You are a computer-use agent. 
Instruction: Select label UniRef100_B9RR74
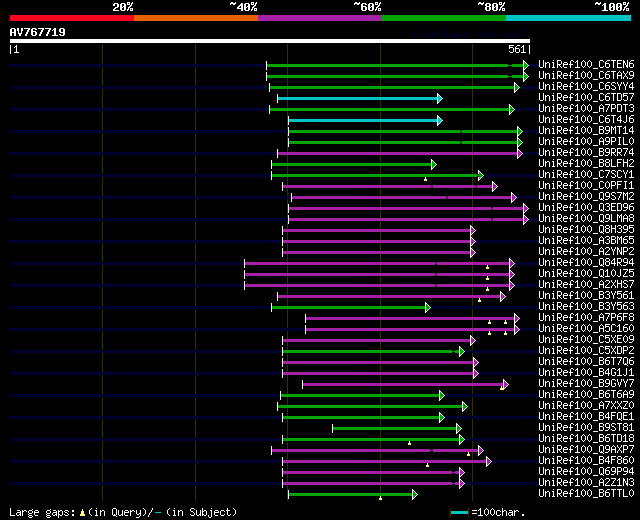click(586, 152)
